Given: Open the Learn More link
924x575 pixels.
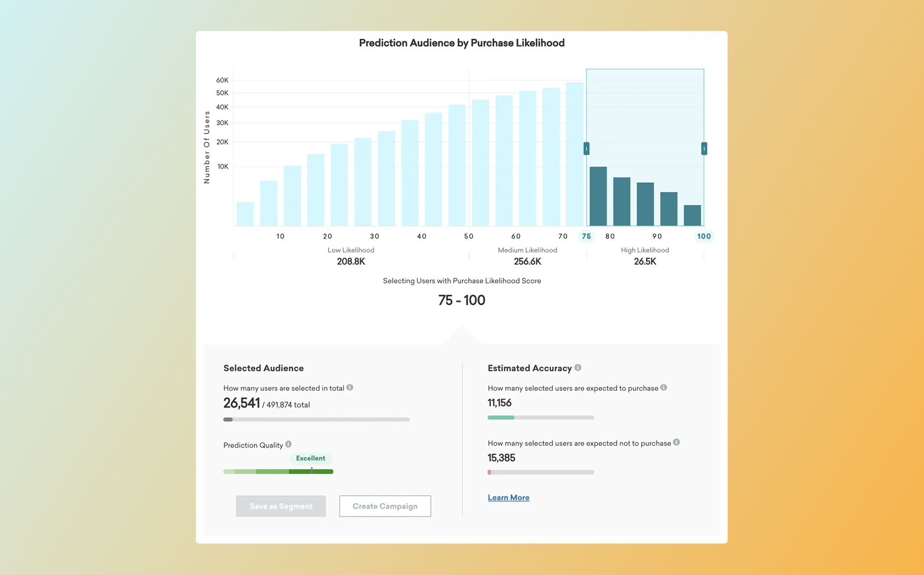Looking at the screenshot, I should (508, 497).
